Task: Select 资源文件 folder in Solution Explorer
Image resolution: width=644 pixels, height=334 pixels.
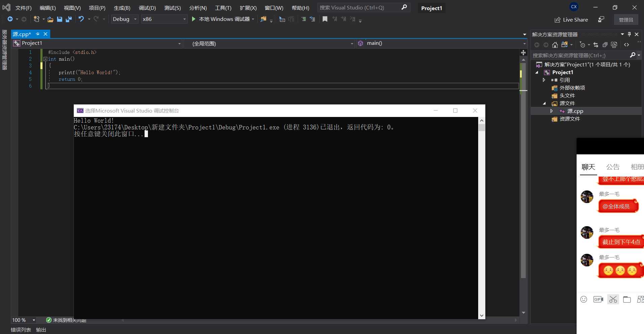Action: coord(570,119)
